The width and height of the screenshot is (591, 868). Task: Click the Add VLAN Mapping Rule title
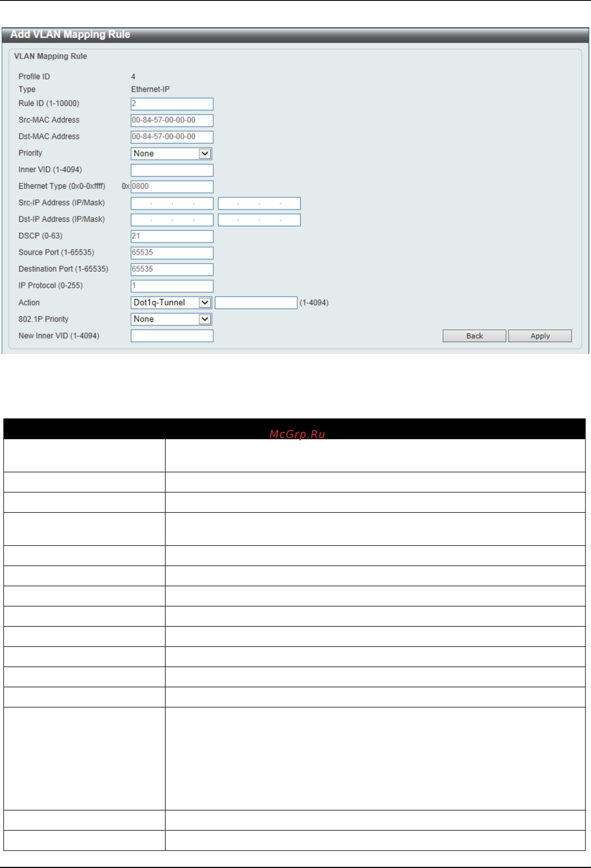[70, 34]
